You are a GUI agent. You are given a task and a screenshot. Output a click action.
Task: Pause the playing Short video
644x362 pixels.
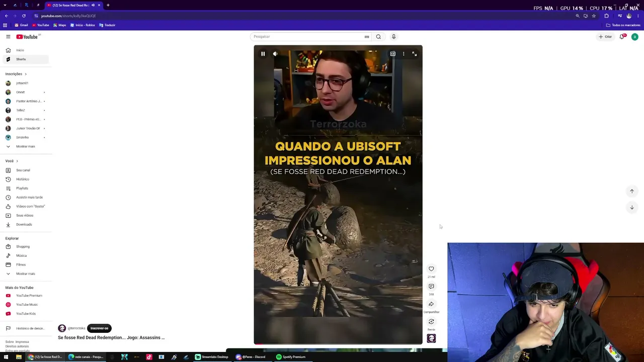(263, 54)
